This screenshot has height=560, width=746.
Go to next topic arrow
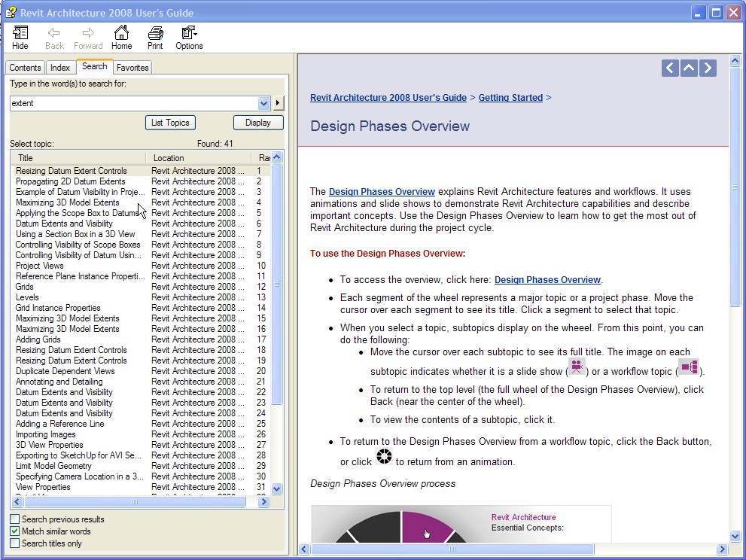(x=708, y=68)
